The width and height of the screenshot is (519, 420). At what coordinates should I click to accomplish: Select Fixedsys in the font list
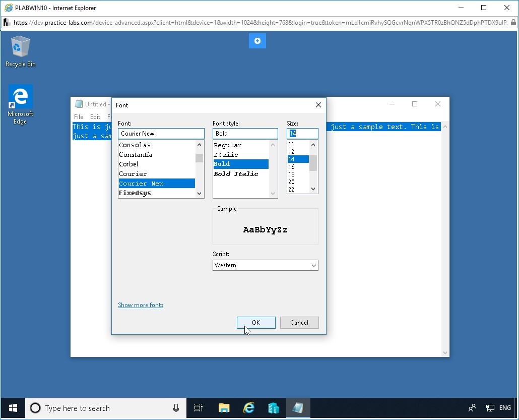click(157, 193)
